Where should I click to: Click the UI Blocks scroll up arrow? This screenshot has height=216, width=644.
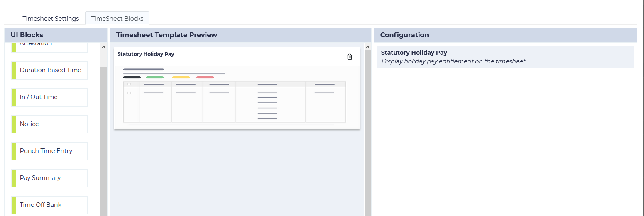103,47
